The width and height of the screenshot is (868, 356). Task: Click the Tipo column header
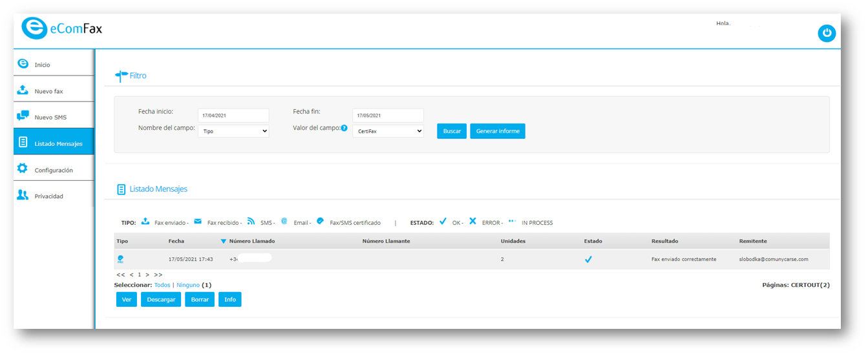122,241
